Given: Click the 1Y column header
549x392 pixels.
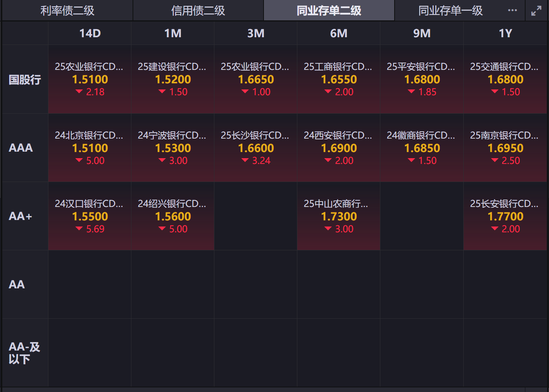Looking at the screenshot, I should click(x=505, y=33).
